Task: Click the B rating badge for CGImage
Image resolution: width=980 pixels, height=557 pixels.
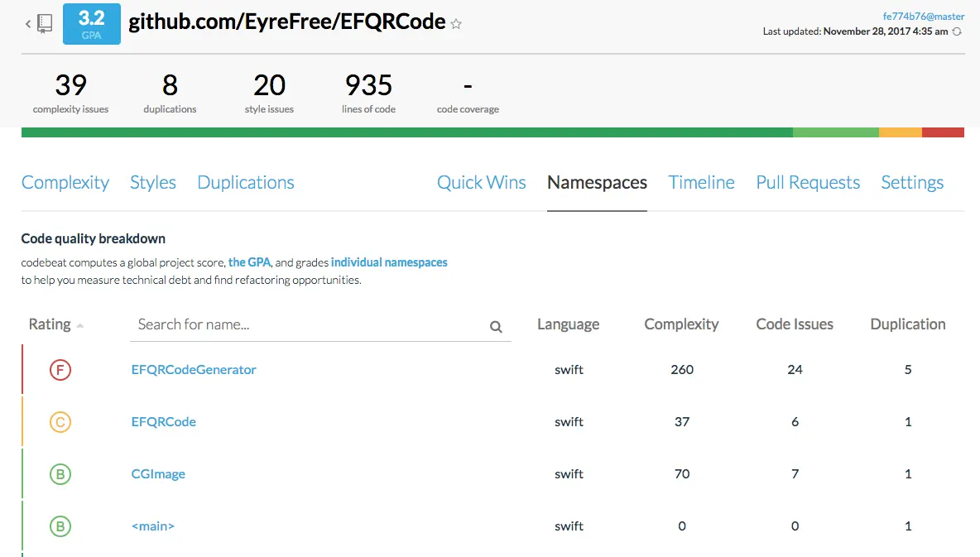Action: [x=60, y=474]
